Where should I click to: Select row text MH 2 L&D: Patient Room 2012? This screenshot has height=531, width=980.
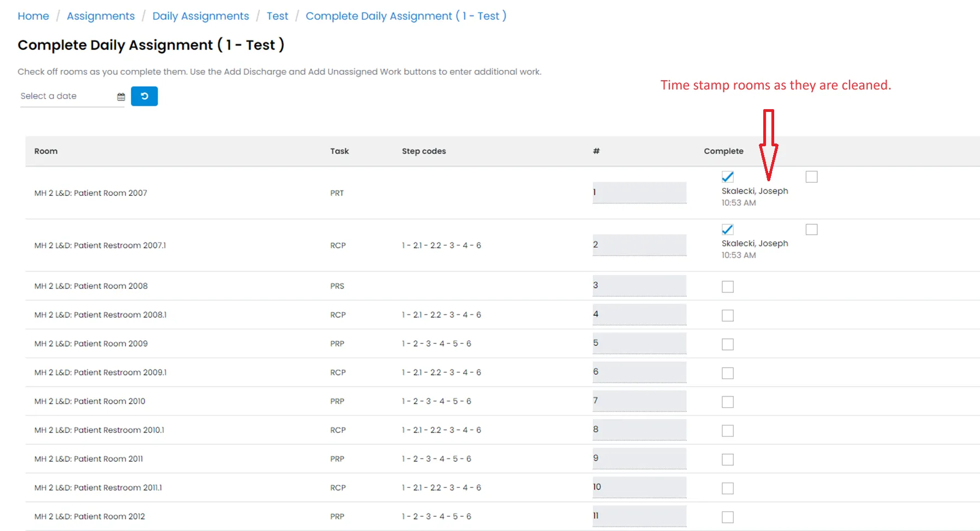90,516
